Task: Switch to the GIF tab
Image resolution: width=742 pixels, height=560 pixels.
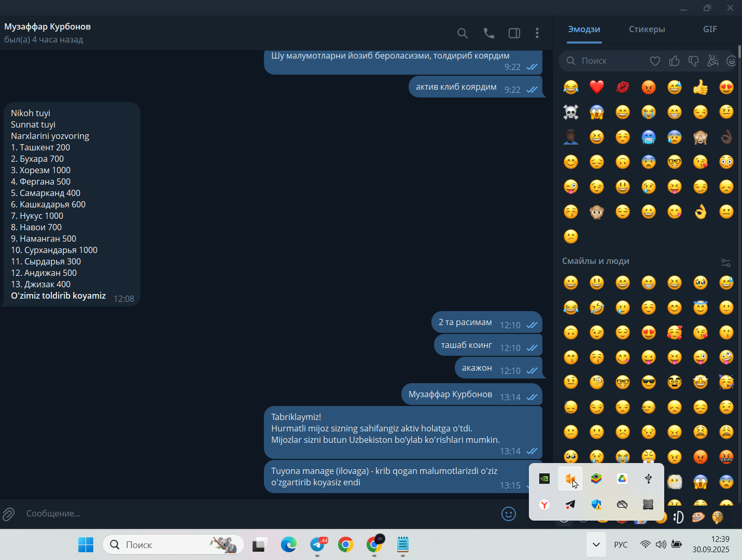Action: tap(710, 30)
